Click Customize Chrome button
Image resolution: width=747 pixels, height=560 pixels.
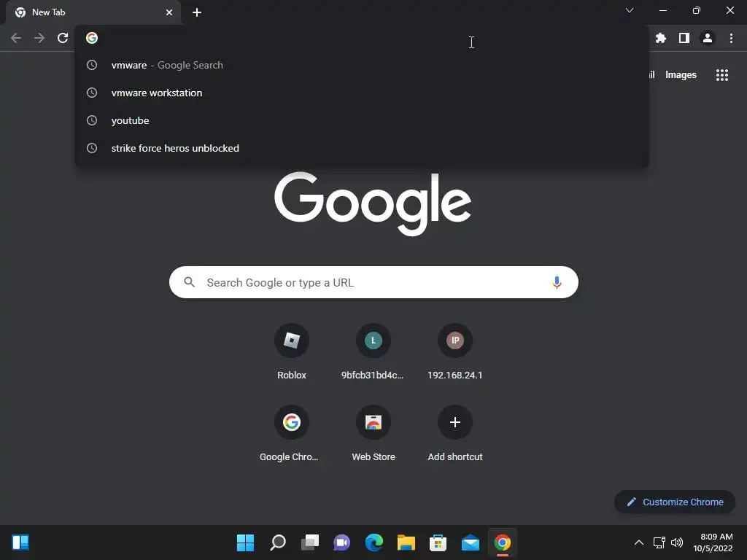click(675, 502)
